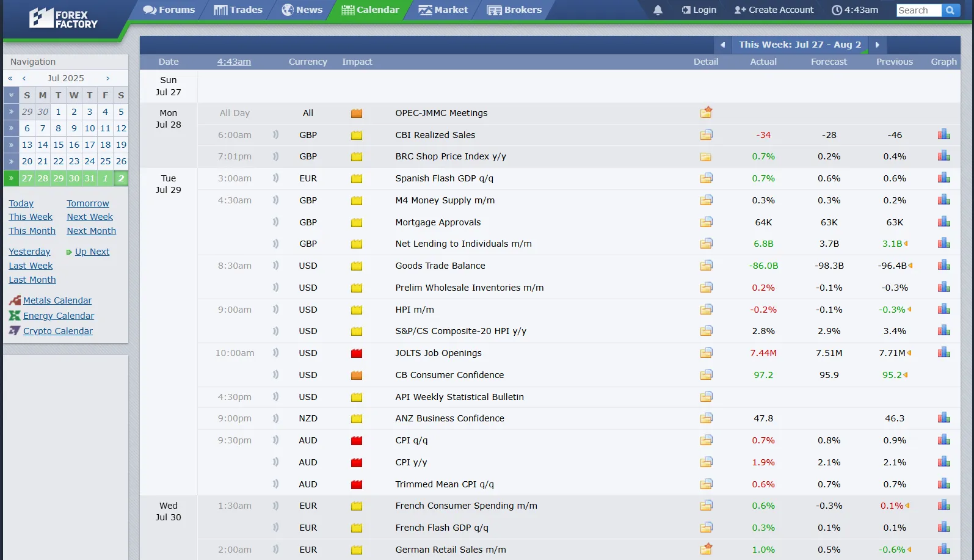Open detail folder for German Retail Sales
This screenshot has height=560, width=974.
point(706,550)
